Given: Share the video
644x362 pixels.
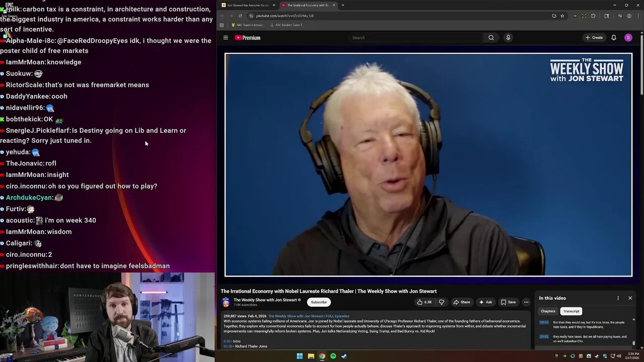Looking at the screenshot, I should pyautogui.click(x=461, y=302).
